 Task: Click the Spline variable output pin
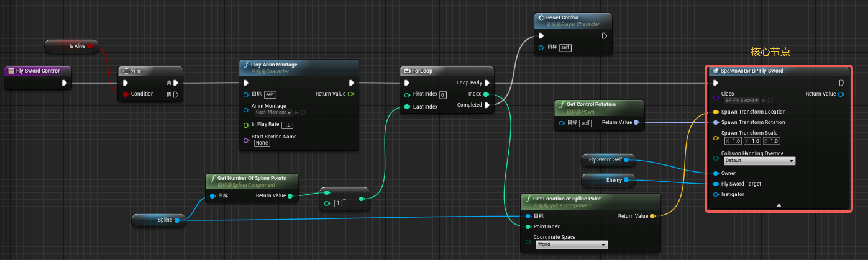tap(177, 220)
